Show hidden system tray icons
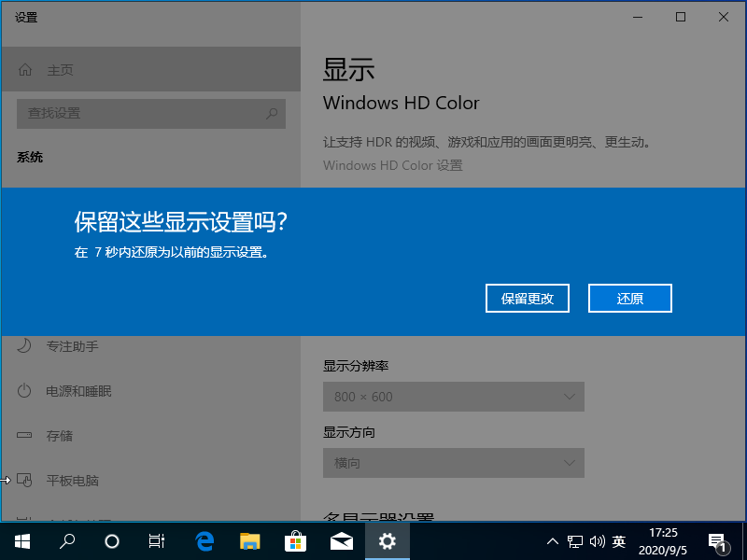The height and width of the screenshot is (560, 747). click(x=552, y=541)
